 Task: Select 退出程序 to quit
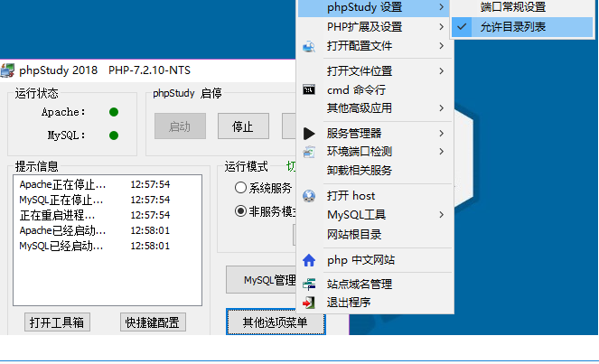click(x=375, y=303)
